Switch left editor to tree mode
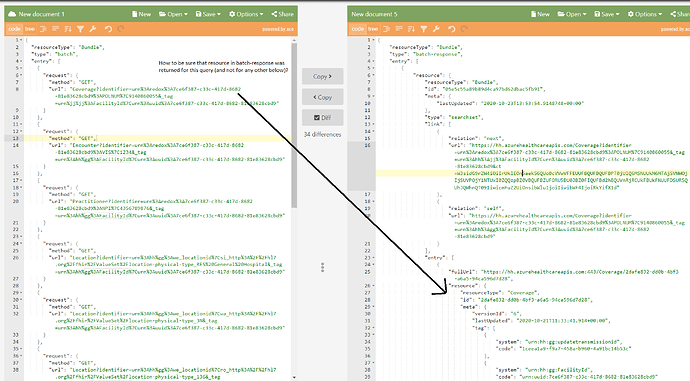 coord(29,29)
